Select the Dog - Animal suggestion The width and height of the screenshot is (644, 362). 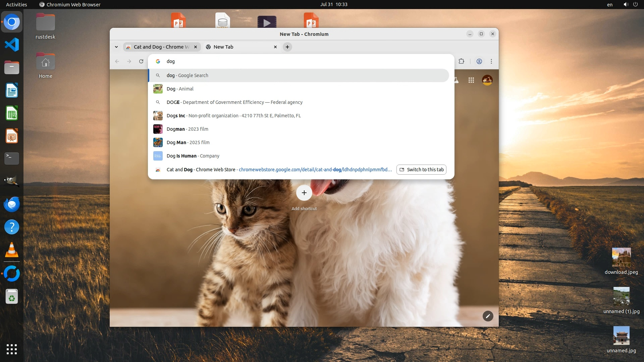pos(180,89)
